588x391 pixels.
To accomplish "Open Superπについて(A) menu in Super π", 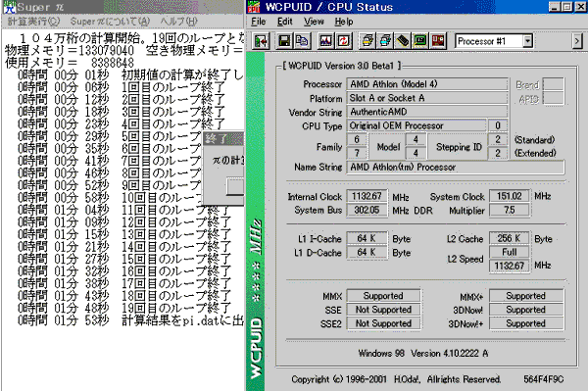I will tap(110, 22).
